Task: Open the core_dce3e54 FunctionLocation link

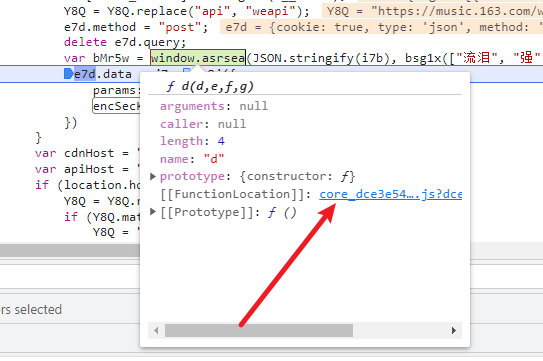Action: point(391,194)
